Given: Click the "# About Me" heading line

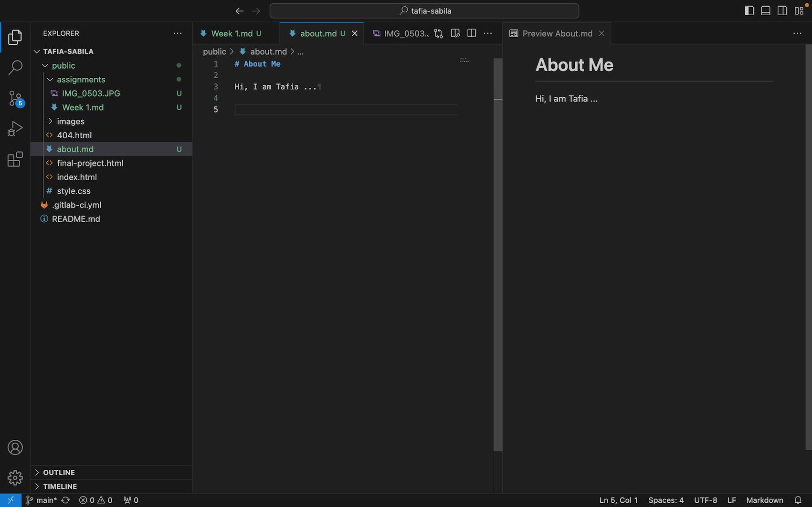Looking at the screenshot, I should pos(257,64).
